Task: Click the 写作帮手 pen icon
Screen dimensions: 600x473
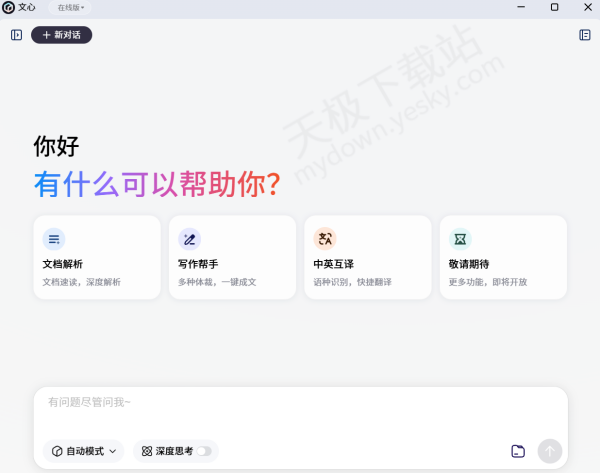Action: click(189, 239)
